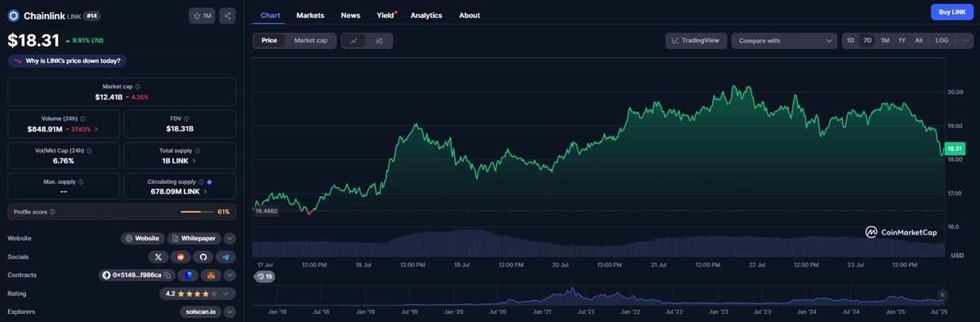
Task: Toggle LOG scale on the chart
Action: pos(942,40)
